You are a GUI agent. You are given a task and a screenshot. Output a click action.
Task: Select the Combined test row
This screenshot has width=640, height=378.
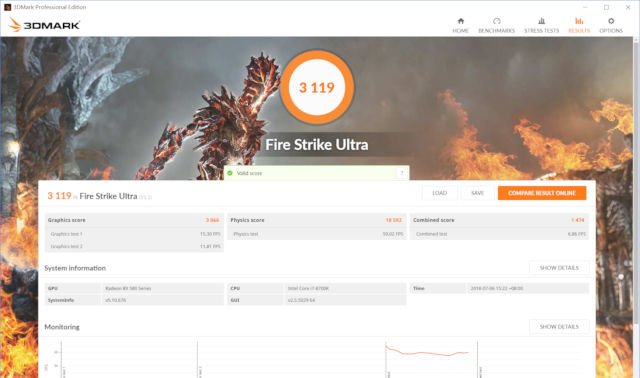click(499, 234)
